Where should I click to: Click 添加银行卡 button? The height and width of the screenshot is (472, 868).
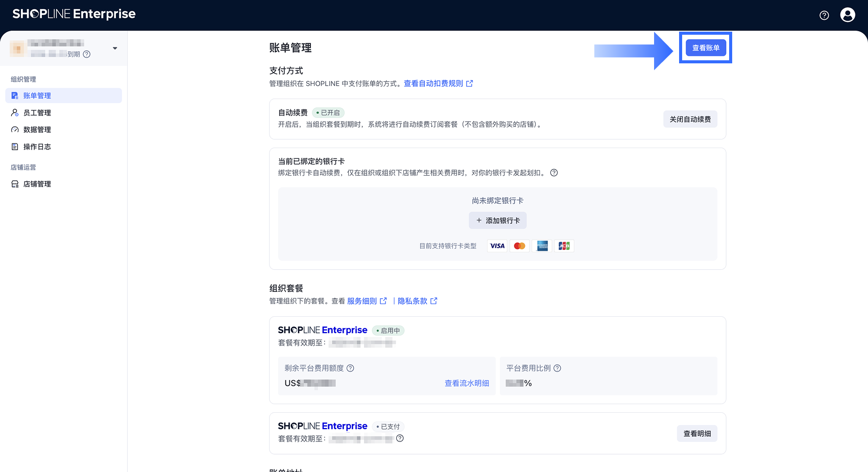point(498,221)
